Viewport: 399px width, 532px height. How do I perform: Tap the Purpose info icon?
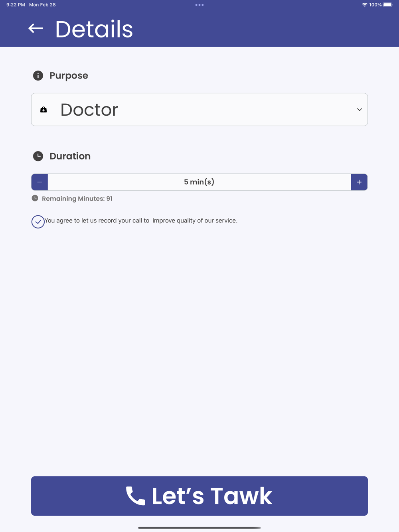38,75
